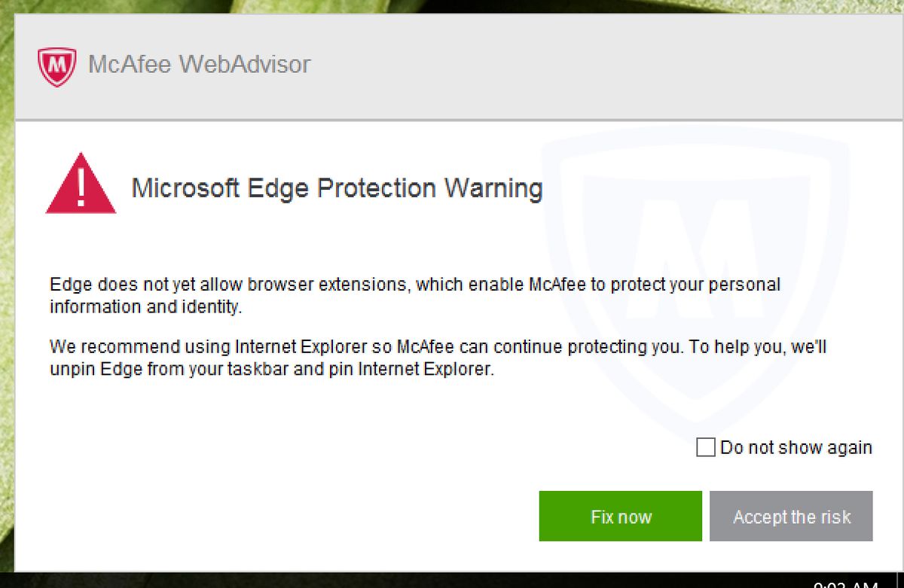This screenshot has height=588, width=904.
Task: Click the paragraph recommending Internet Explorer
Action: tap(439, 358)
